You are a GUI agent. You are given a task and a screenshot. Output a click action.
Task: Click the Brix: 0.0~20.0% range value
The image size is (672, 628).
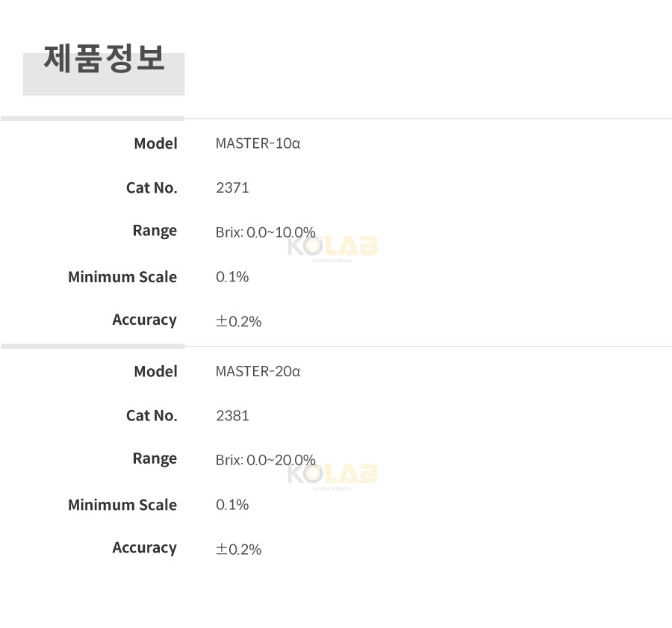tap(266, 461)
